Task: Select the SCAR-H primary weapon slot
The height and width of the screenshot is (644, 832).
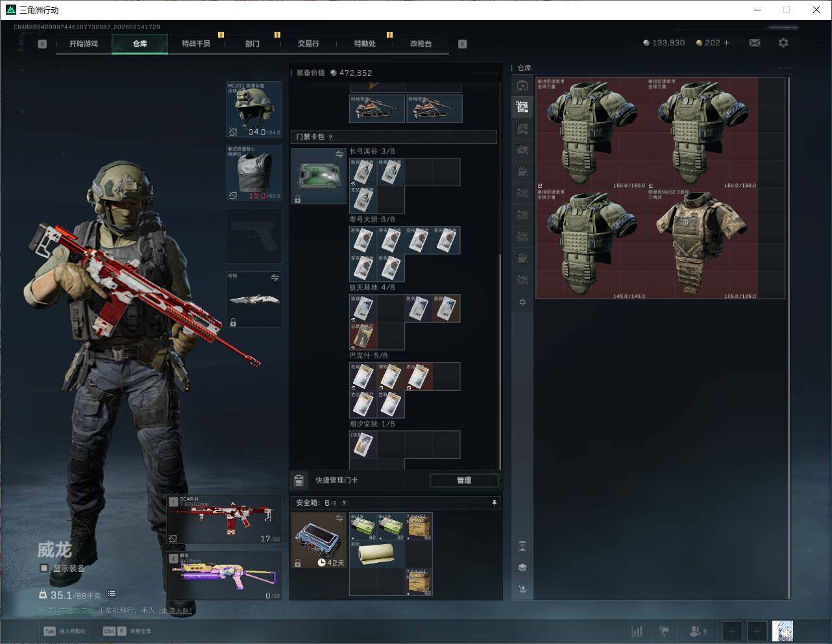Action: [225, 519]
